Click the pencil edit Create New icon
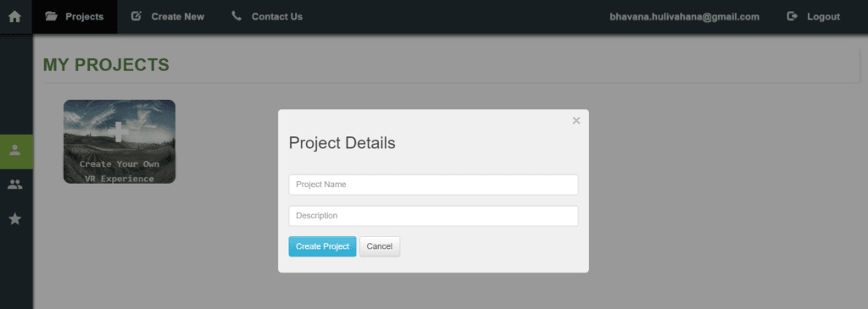 point(136,16)
